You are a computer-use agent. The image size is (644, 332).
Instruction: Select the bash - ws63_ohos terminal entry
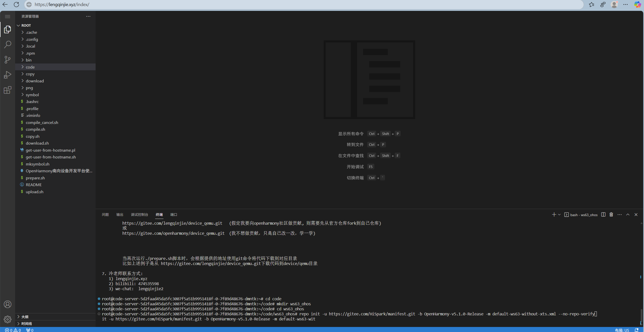tap(583, 215)
